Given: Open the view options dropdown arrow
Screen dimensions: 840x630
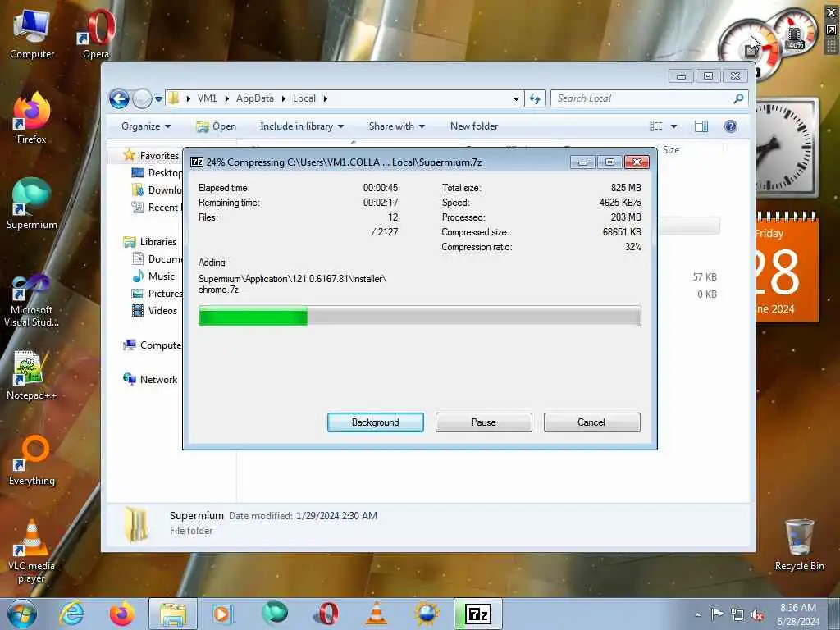Looking at the screenshot, I should point(674,126).
